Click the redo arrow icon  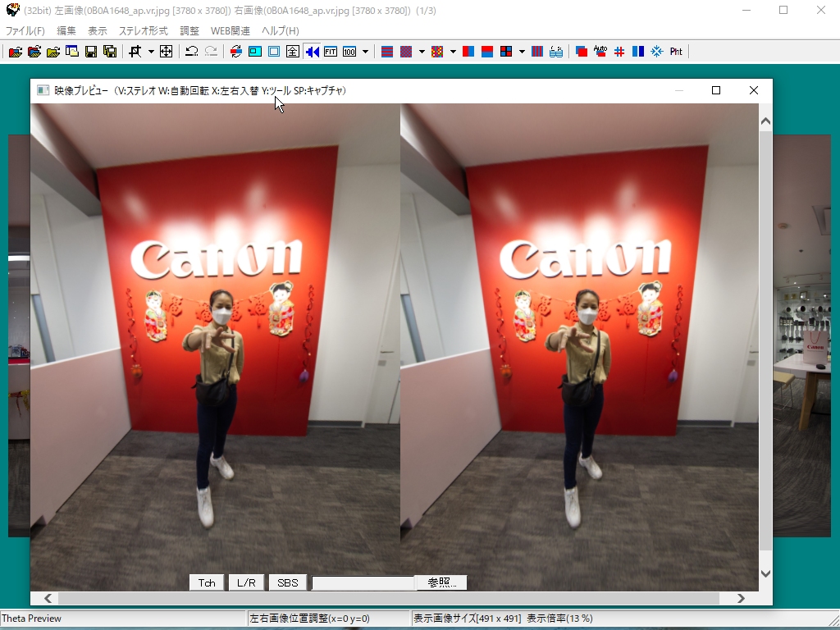tap(211, 52)
